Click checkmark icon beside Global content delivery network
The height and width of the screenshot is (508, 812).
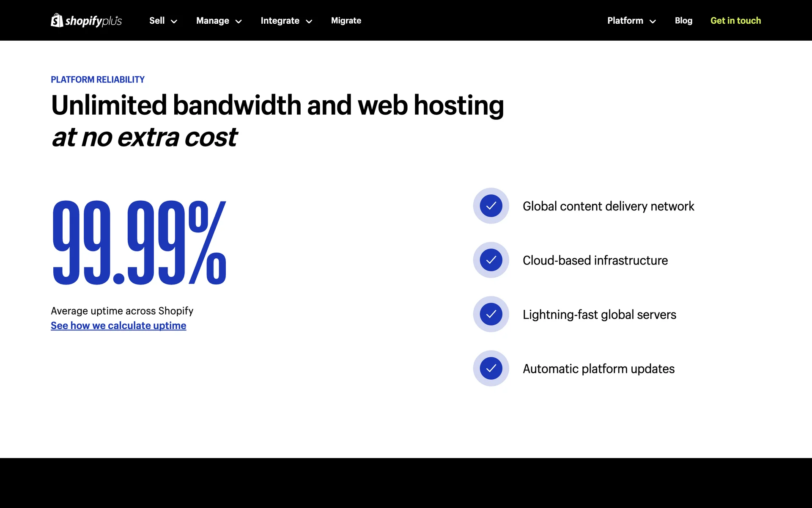(x=491, y=206)
